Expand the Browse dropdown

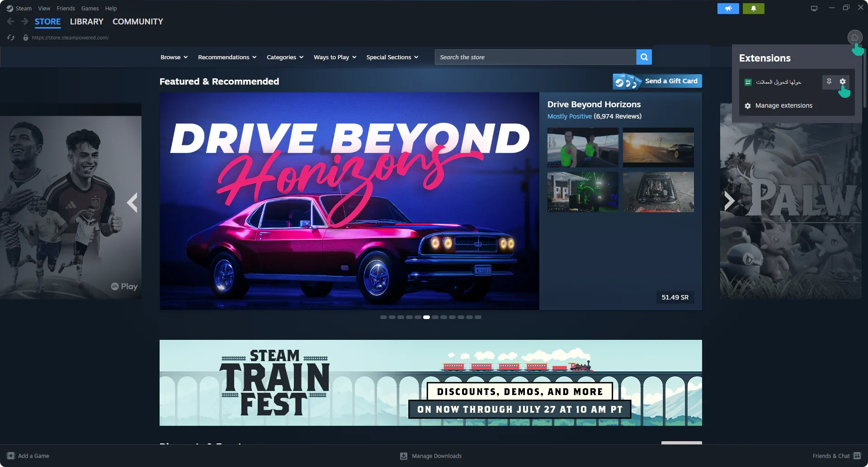coord(174,57)
